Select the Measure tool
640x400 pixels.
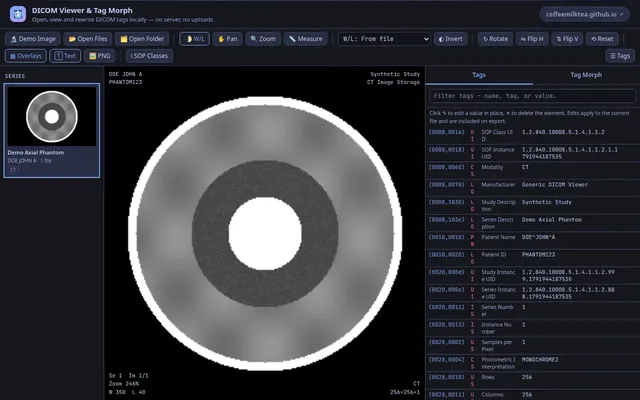point(305,39)
